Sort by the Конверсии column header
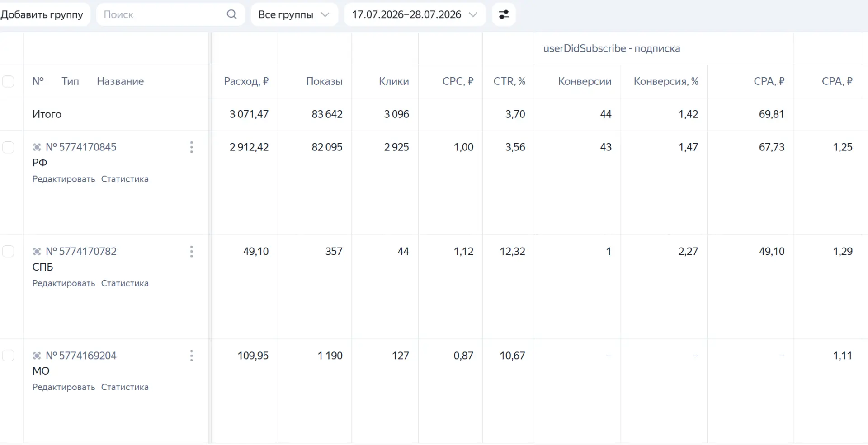The width and height of the screenshot is (868, 445). [585, 81]
